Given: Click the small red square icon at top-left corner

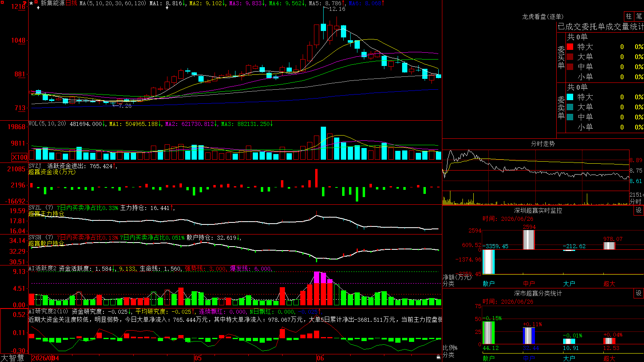Looking at the screenshot, I should pyautogui.click(x=2, y=2).
